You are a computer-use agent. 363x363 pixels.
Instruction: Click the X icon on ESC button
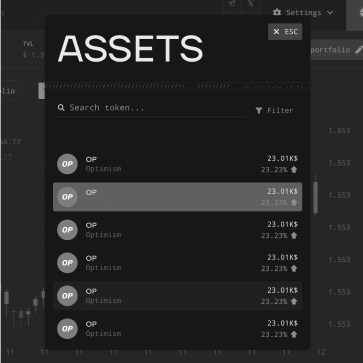(x=276, y=32)
